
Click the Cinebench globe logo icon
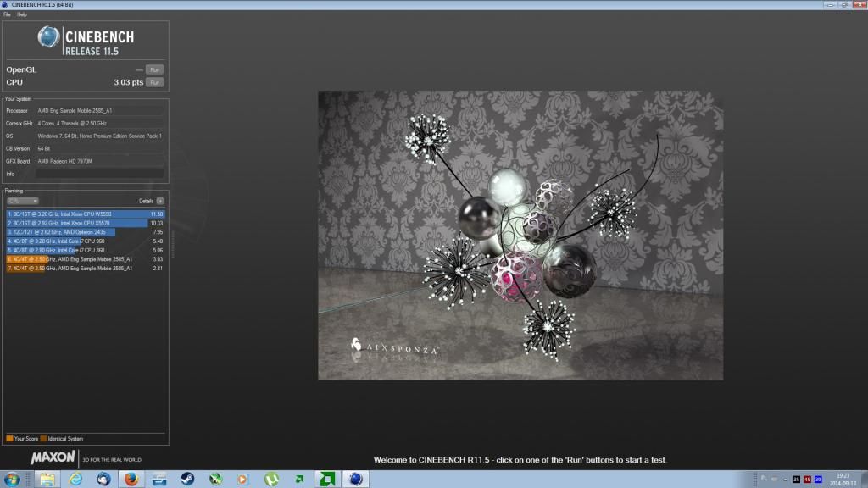48,37
